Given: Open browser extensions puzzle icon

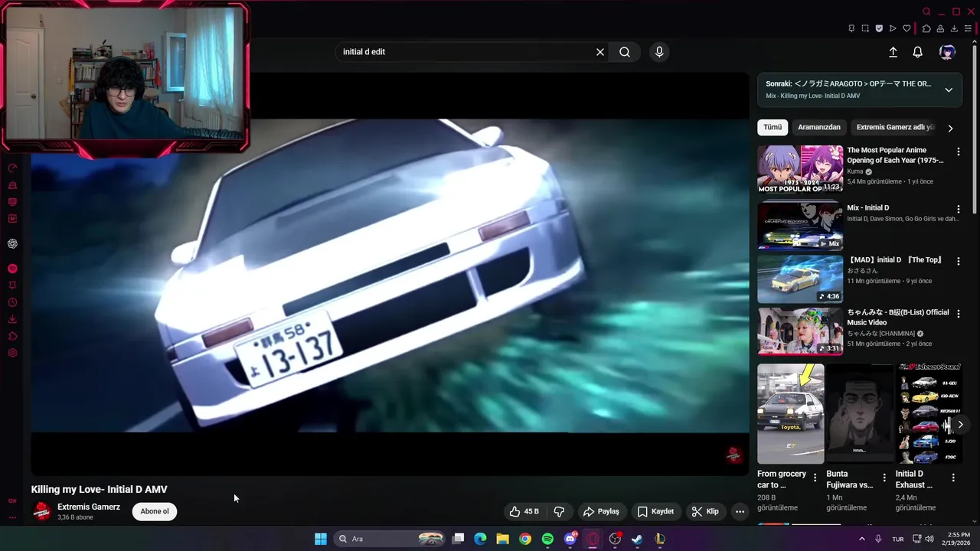Looking at the screenshot, I should (926, 28).
